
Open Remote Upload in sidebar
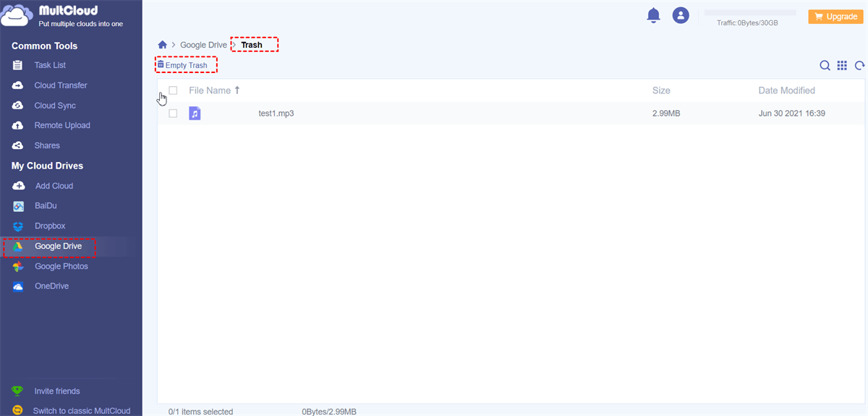pos(62,125)
